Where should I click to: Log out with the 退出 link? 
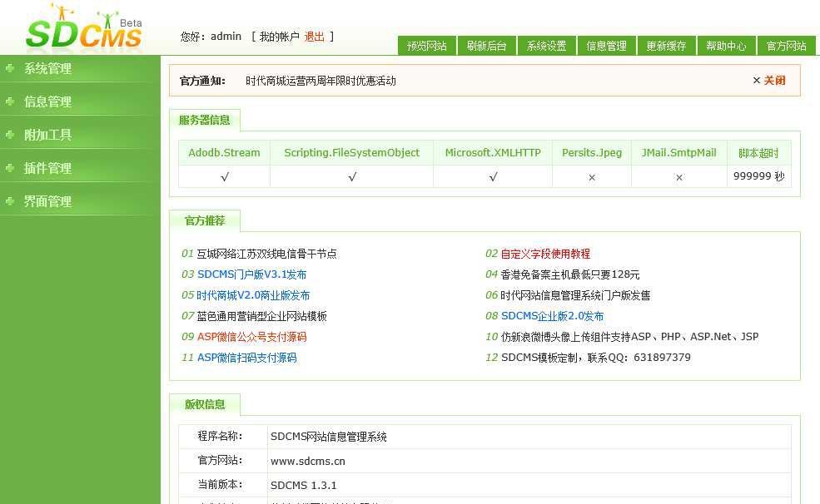click(315, 37)
